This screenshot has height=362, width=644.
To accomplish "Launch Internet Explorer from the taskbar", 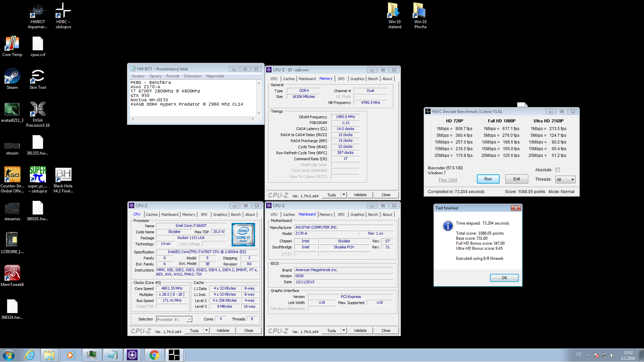I will 30,355.
